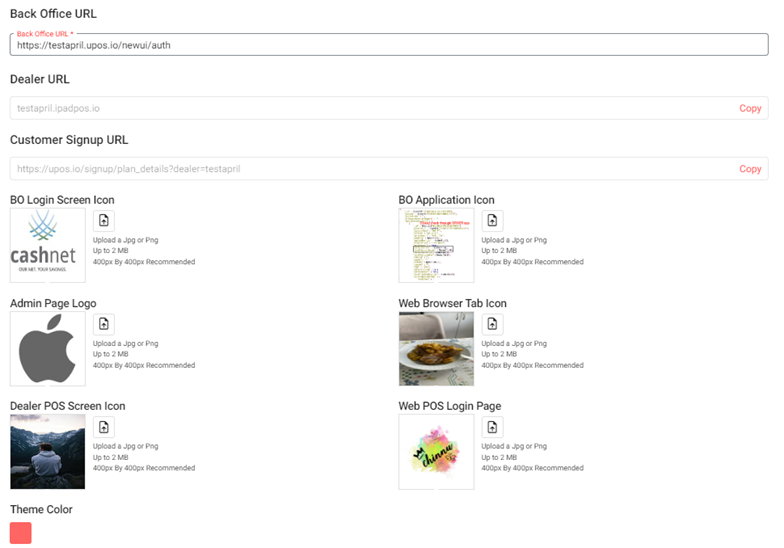The image size is (784, 548).
Task: Click the Back Office URL heading
Action: (53, 13)
